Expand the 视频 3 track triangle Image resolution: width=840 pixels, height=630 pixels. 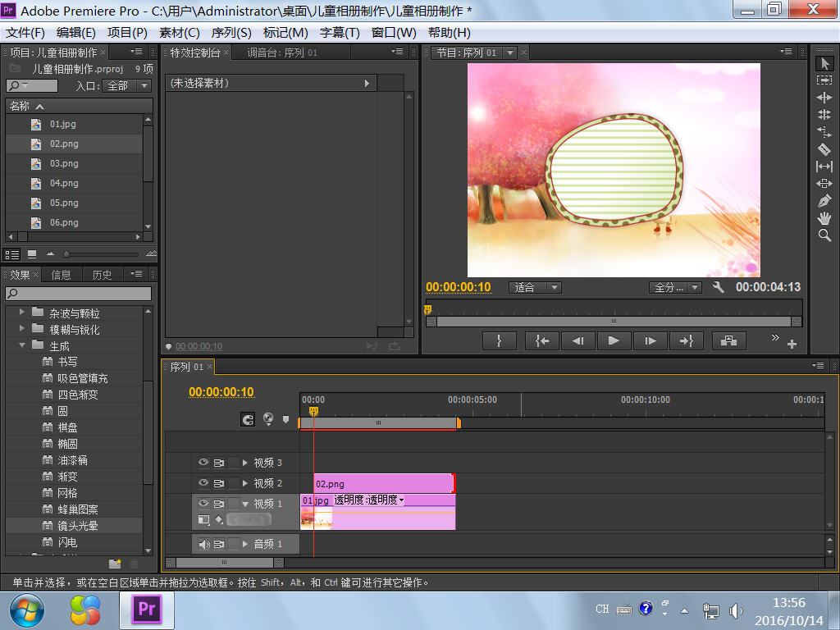coord(245,463)
